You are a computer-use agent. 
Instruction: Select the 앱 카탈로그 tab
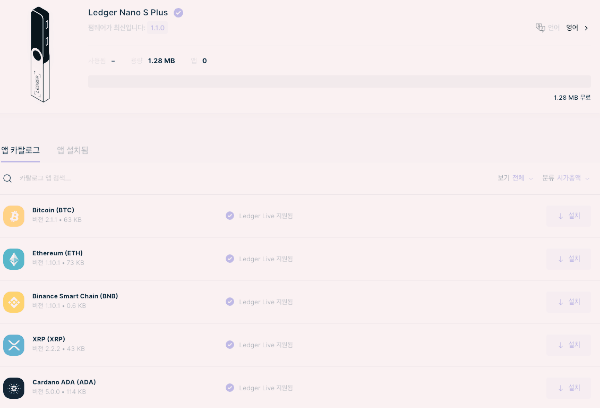click(x=20, y=150)
